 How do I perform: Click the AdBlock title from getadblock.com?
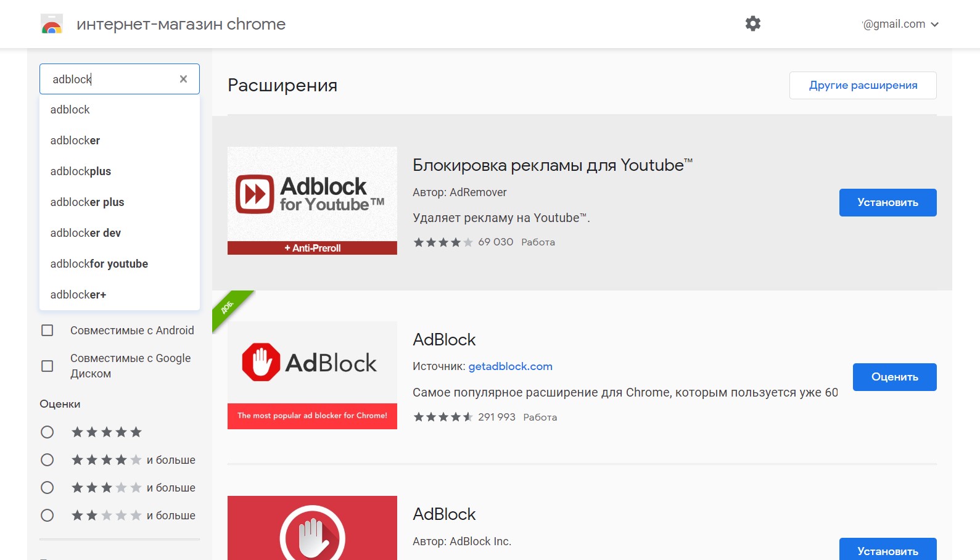pos(444,340)
